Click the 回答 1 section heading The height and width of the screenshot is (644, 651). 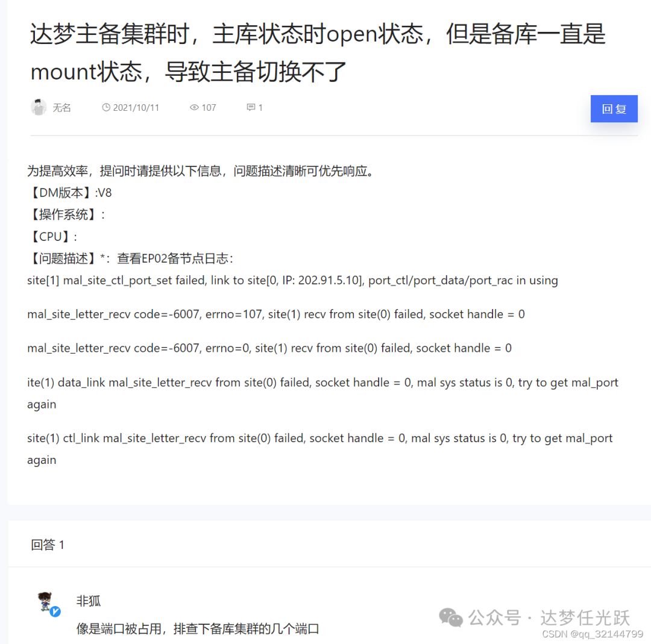pos(48,545)
